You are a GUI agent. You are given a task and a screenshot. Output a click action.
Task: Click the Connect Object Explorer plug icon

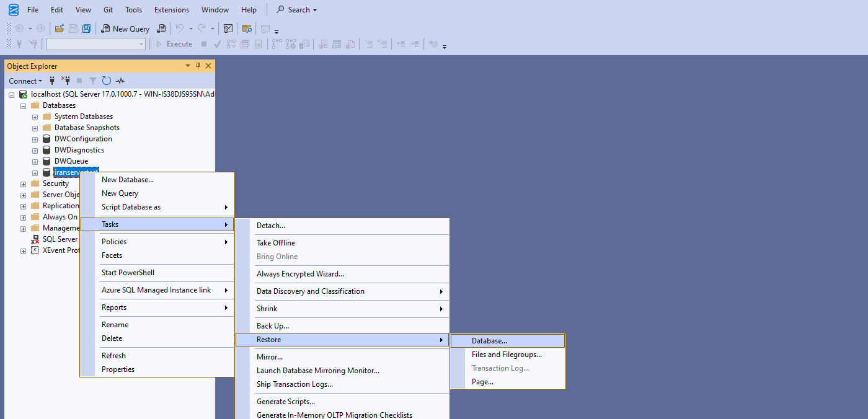click(52, 81)
